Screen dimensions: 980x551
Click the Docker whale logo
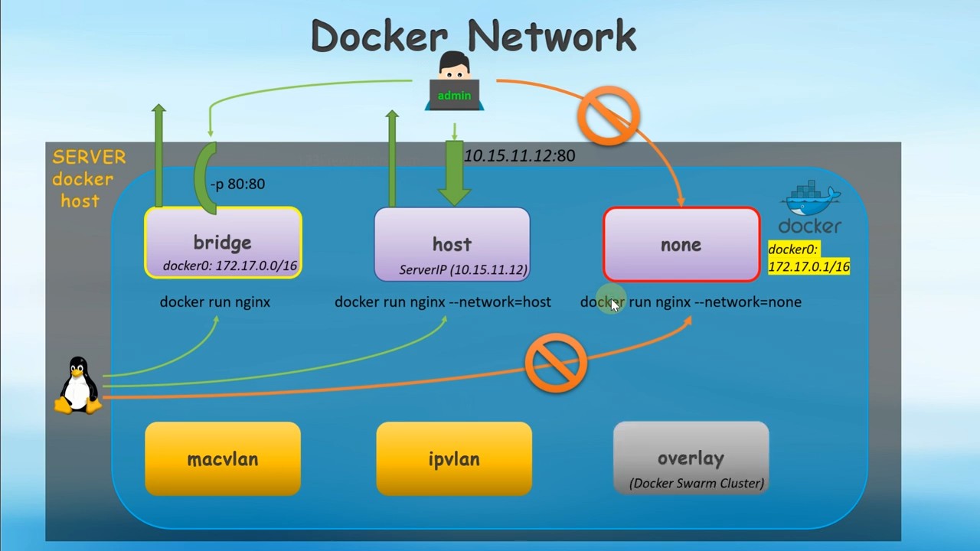(810, 207)
